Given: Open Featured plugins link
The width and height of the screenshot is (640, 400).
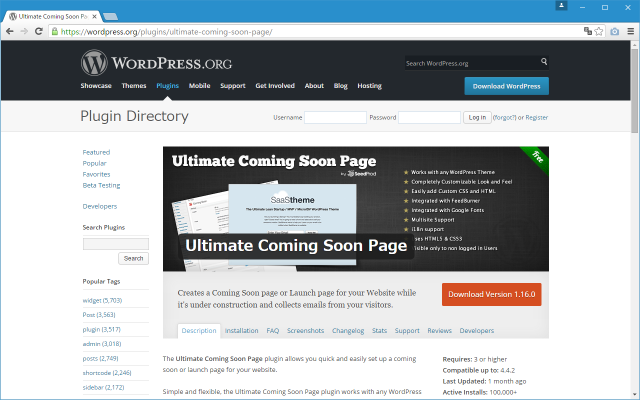Looking at the screenshot, I should click(96, 152).
